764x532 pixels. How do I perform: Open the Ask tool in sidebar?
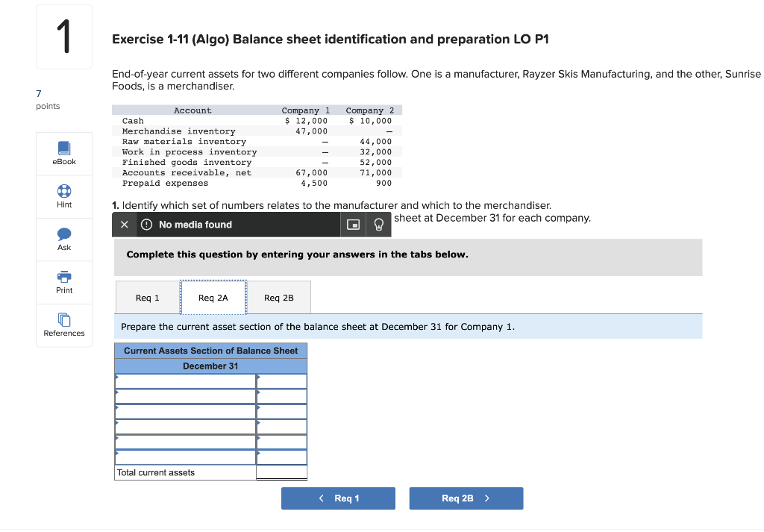63,239
